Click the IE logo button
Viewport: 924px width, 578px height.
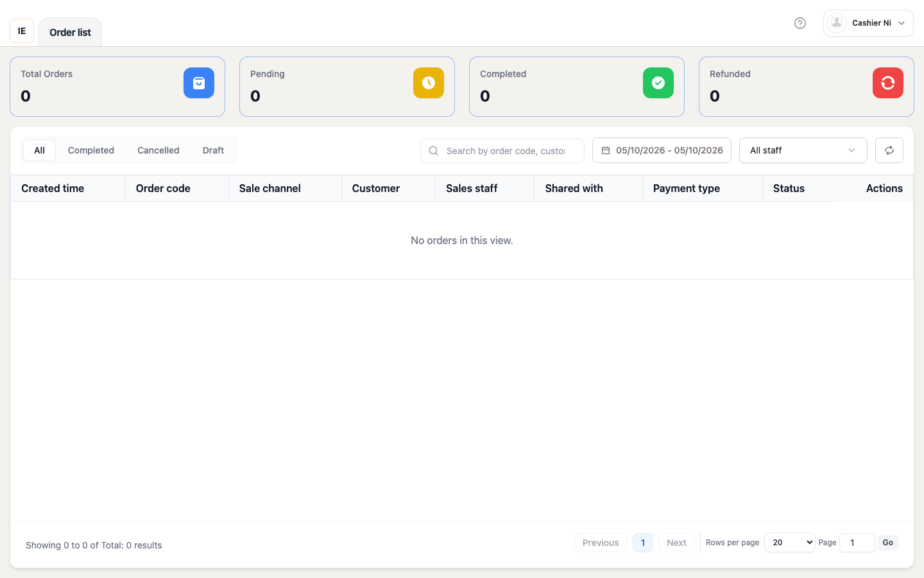point(22,31)
